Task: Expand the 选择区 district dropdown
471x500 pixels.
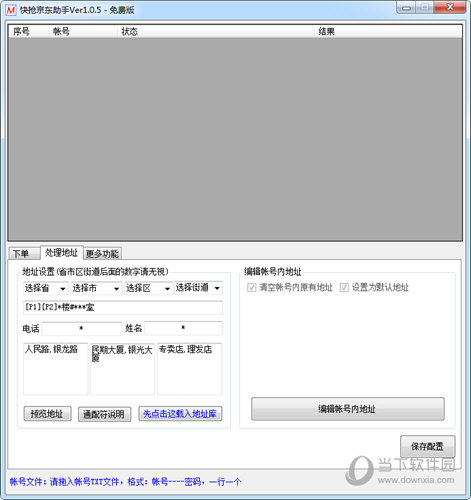Action: (149, 288)
